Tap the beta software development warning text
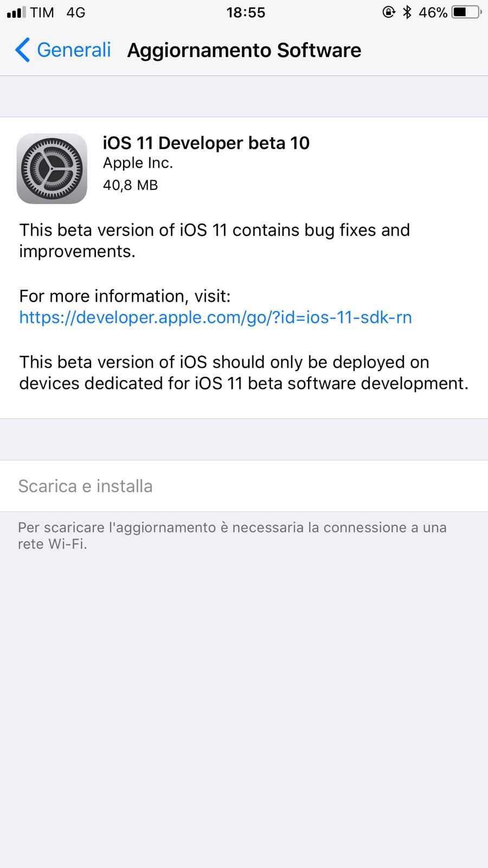Viewport: 488px width, 868px height. [x=243, y=373]
